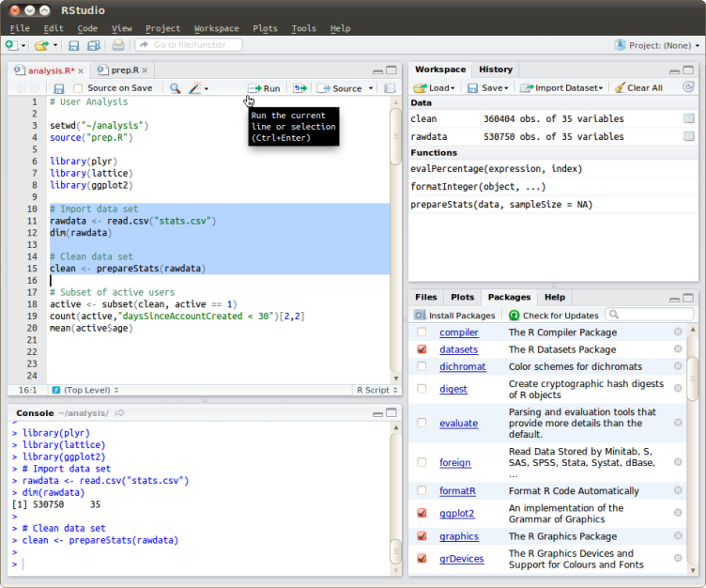Click the Go to file/function search field
Screen dimensions: 706x588
click(x=188, y=45)
